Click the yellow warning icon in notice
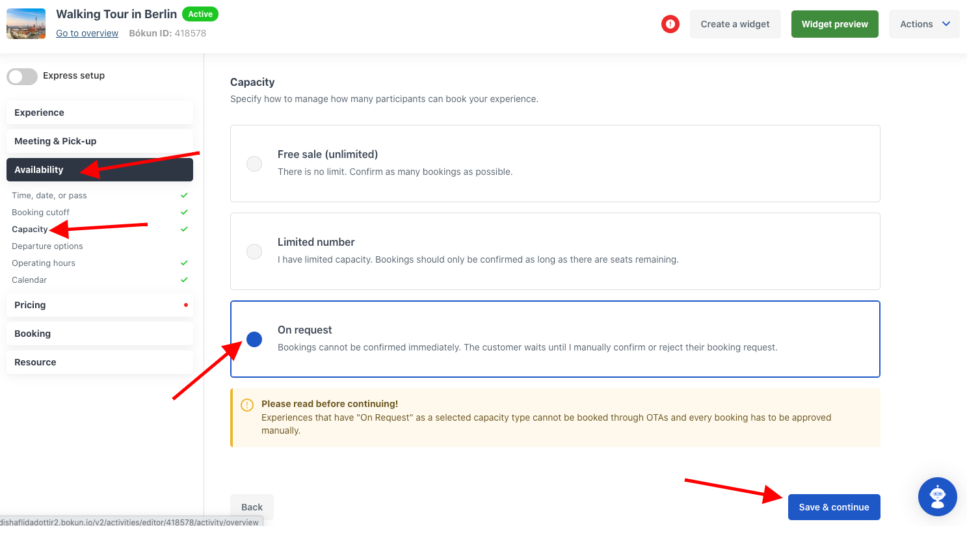Screen dimensions: 980x539 [247, 405]
